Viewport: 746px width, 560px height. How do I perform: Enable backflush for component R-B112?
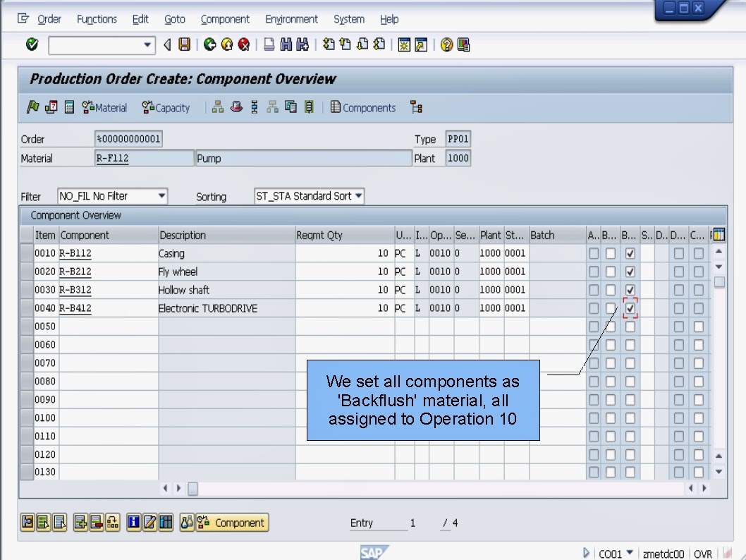pos(628,252)
